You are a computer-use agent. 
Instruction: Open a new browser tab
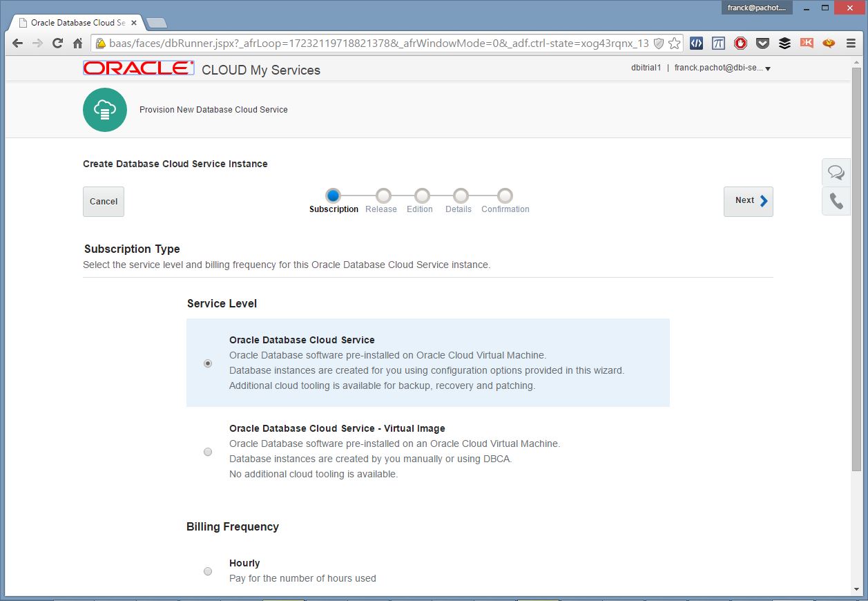157,23
